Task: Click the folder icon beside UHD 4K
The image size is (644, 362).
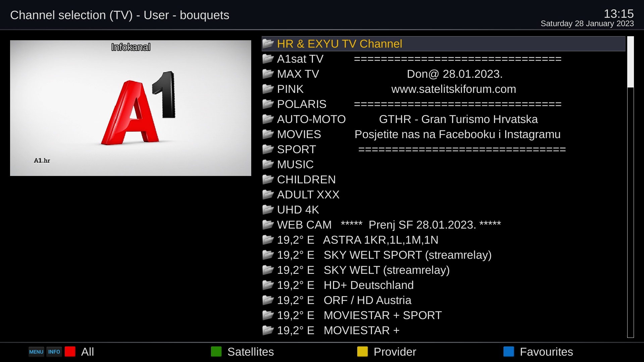Action: click(268, 209)
